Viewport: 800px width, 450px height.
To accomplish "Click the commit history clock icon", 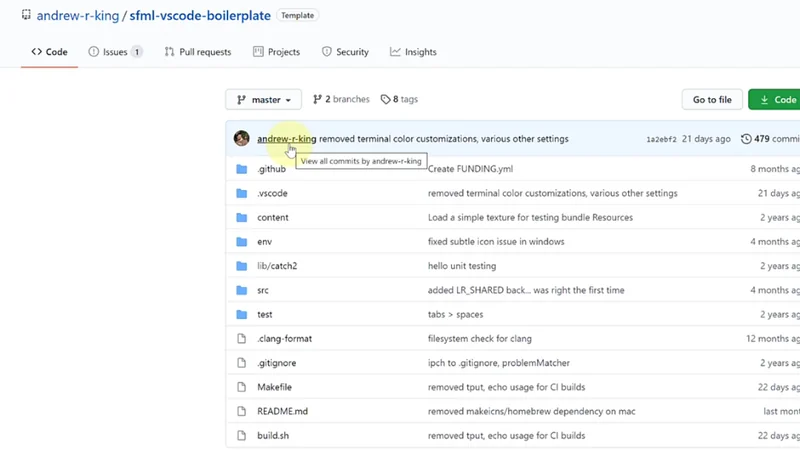I will point(746,139).
